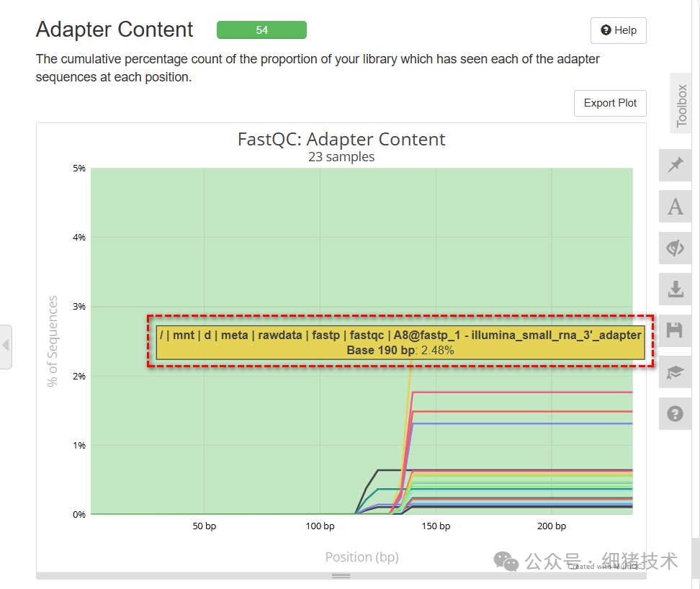The image size is (700, 589).
Task: Click the WeChat logo beside the watermark text
Action: coord(506,562)
